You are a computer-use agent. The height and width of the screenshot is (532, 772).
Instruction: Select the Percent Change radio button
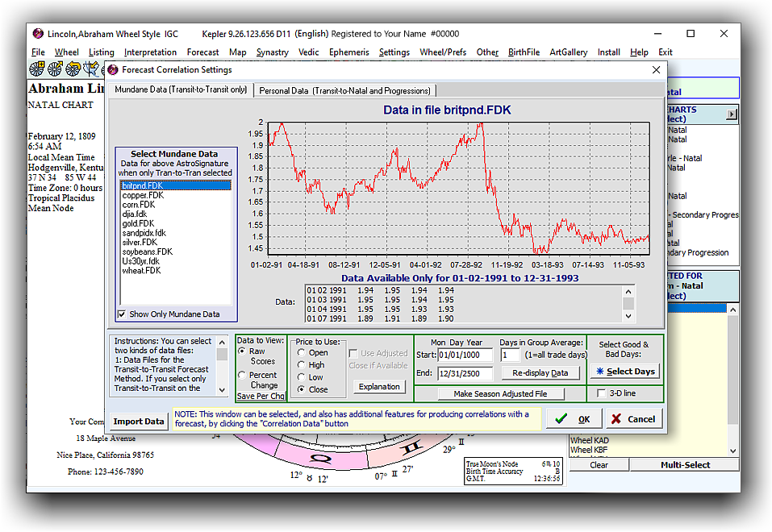tap(243, 375)
